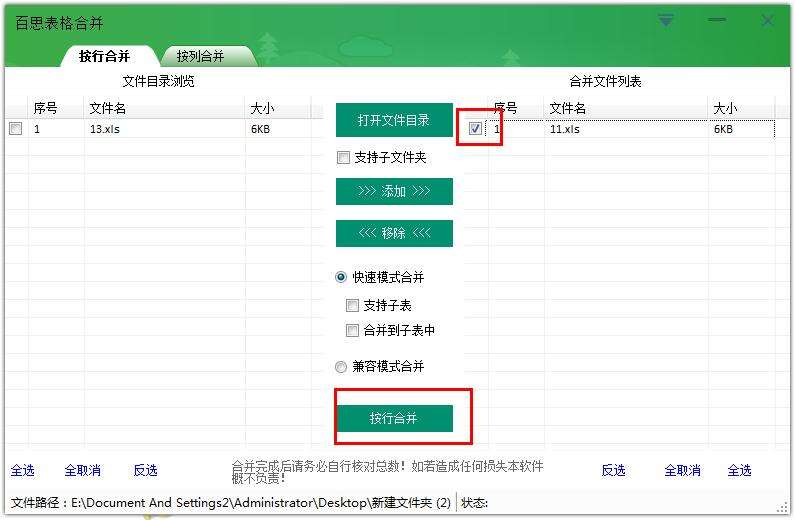Viewport: 795px width, 520px height.
Task: Click 文件名 column header in directory browser
Action: tap(164, 108)
